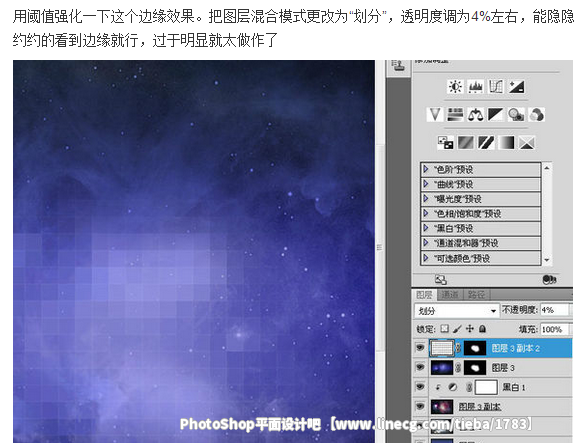Select the layer named 图层 3 副本
This screenshot has width=588, height=443.
coord(480,407)
